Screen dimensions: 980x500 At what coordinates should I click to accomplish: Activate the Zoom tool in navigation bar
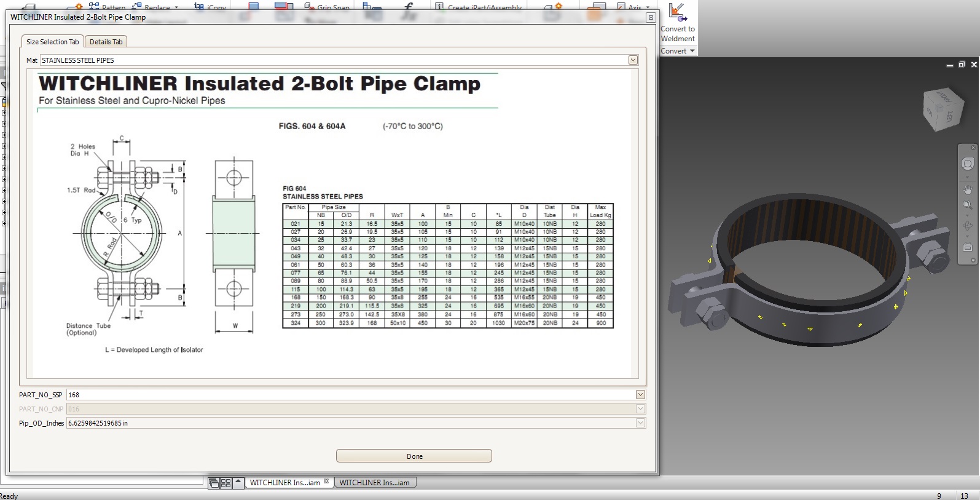pos(967,205)
